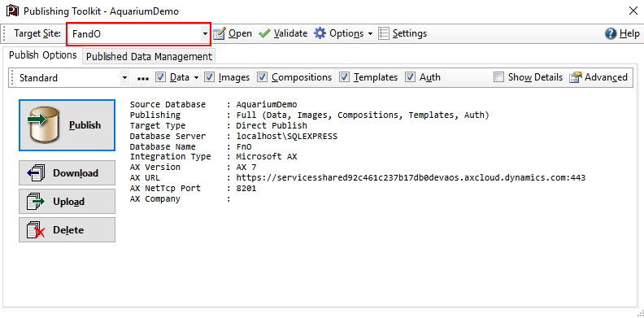Click the Upload documents arrow icon
Image resolution: width=644 pixels, height=318 pixels.
[37, 202]
